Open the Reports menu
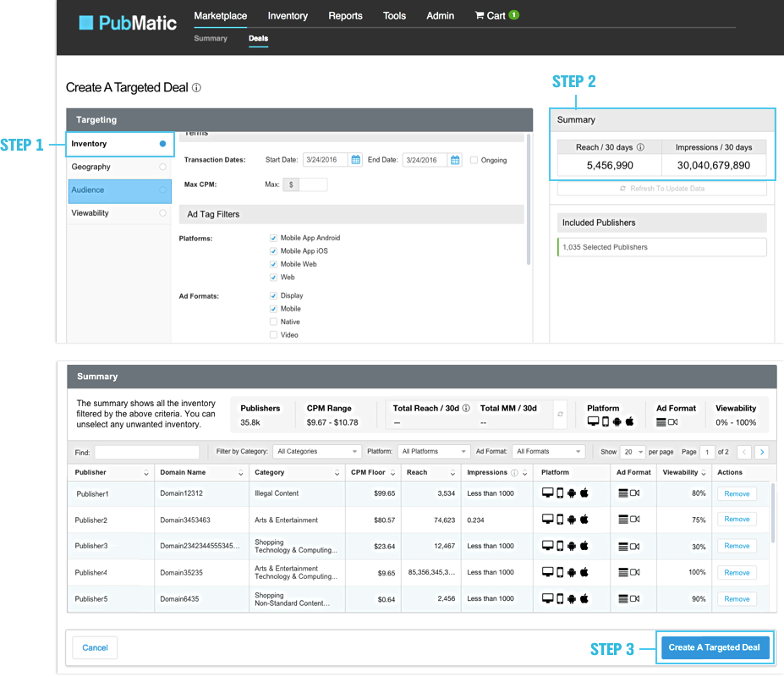This screenshot has width=784, height=677. pyautogui.click(x=345, y=15)
